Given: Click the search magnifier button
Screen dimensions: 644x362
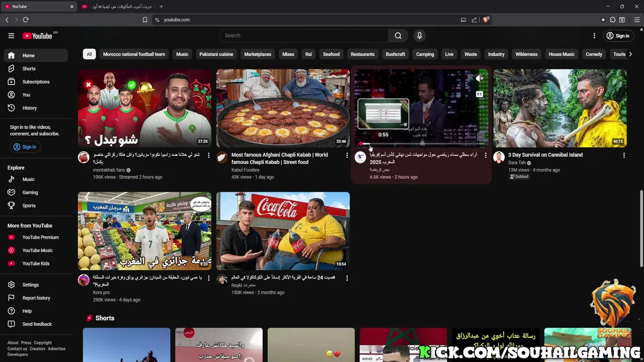Looking at the screenshot, I should click(398, 36).
